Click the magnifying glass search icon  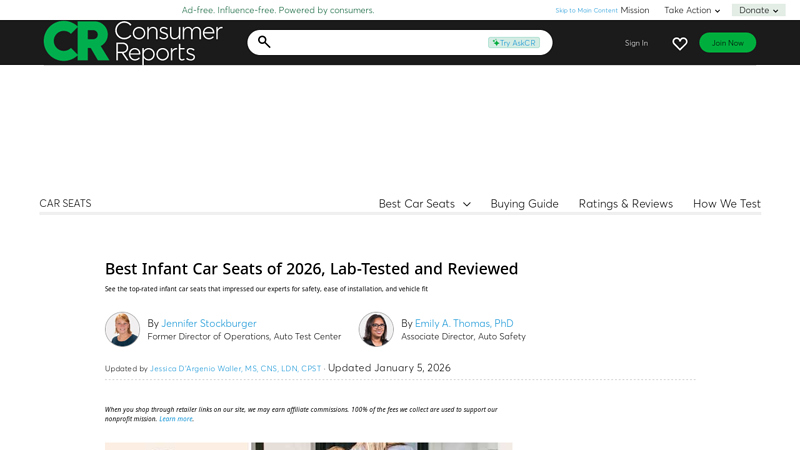coord(264,42)
